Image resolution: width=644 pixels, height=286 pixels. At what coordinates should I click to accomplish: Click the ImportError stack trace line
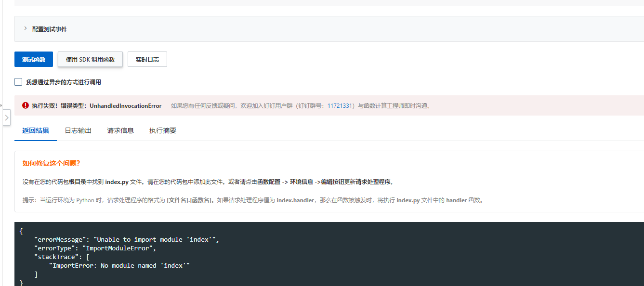pos(119,265)
